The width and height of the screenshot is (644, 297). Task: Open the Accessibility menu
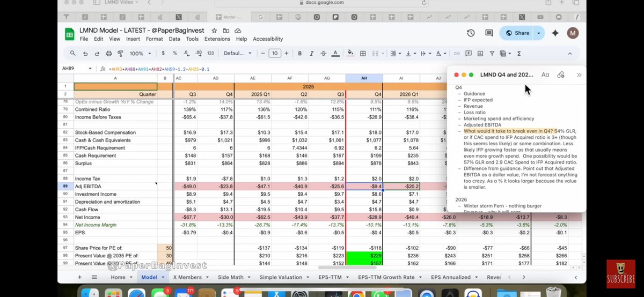(x=268, y=39)
